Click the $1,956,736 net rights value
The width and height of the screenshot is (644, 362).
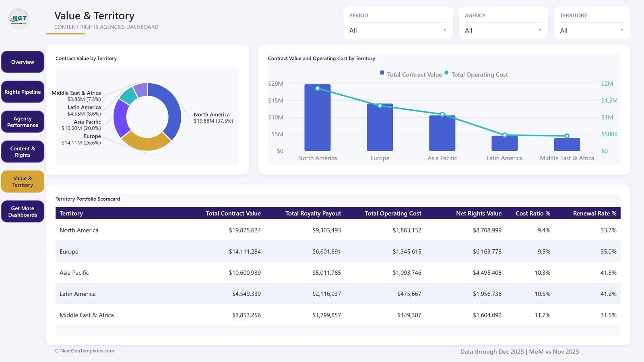(487, 294)
